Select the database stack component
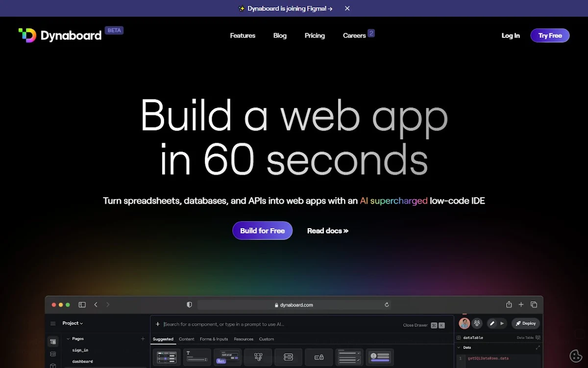This screenshot has width=588, height=368. point(288,357)
